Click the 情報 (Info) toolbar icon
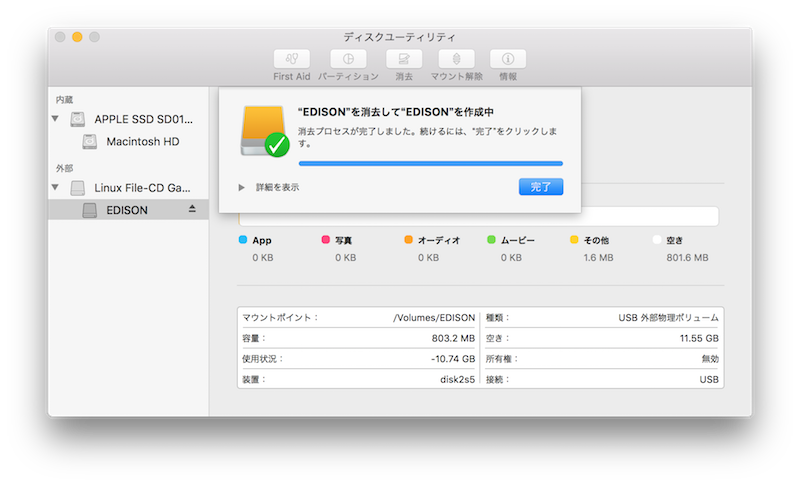The width and height of the screenshot is (800, 485). [x=508, y=59]
